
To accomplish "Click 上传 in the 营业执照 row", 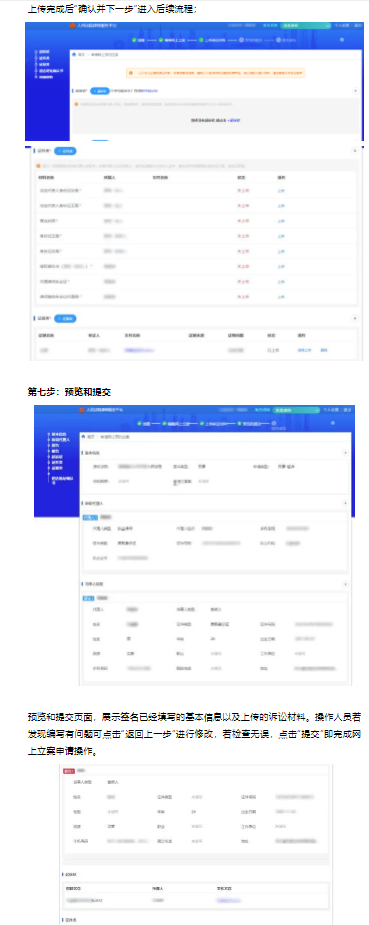I will click(281, 221).
